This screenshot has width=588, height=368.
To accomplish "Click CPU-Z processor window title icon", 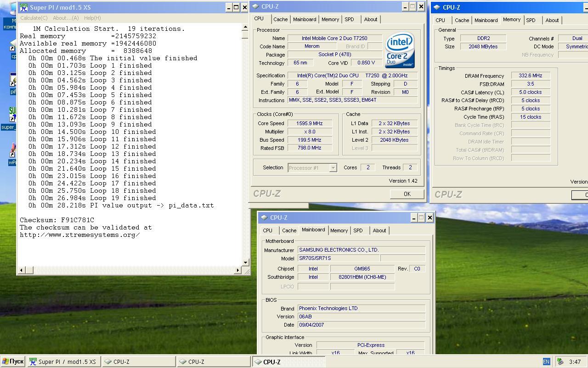I will (255, 6).
